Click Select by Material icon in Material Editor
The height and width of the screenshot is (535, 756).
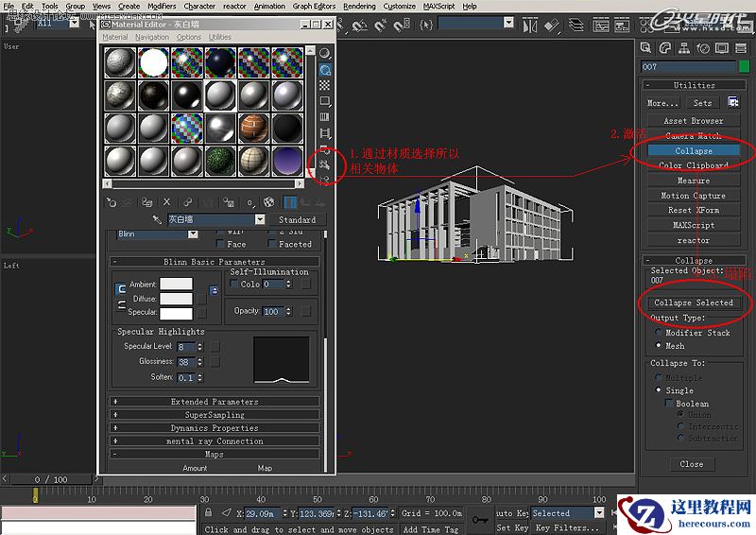pyautogui.click(x=325, y=164)
